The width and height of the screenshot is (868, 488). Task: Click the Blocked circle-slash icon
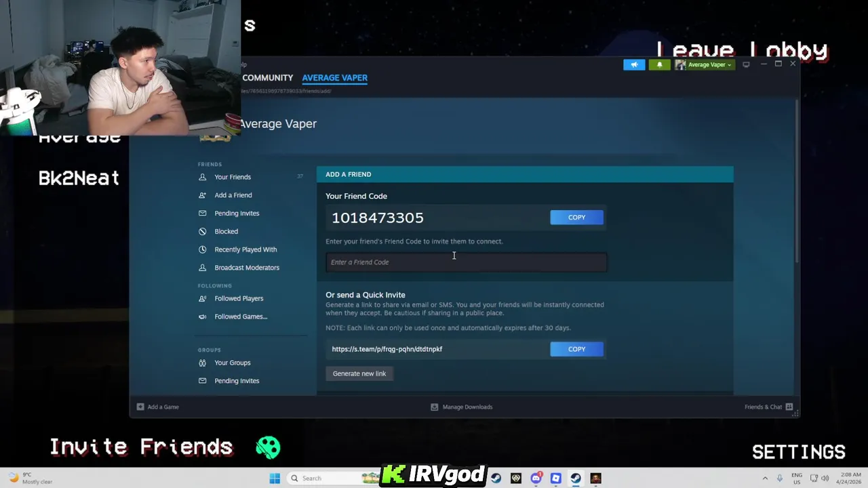[x=202, y=231]
